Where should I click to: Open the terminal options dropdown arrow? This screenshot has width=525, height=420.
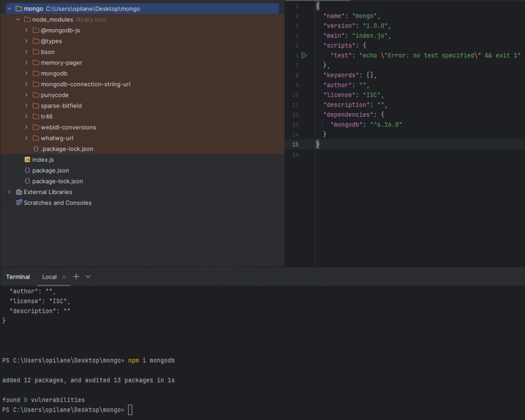pos(88,277)
